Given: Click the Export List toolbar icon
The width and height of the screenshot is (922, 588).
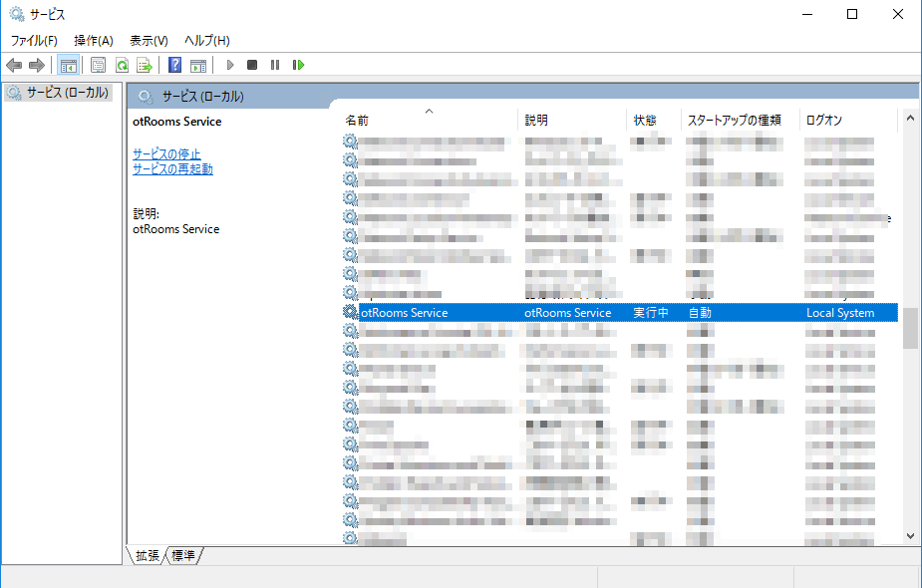Looking at the screenshot, I should (x=145, y=65).
